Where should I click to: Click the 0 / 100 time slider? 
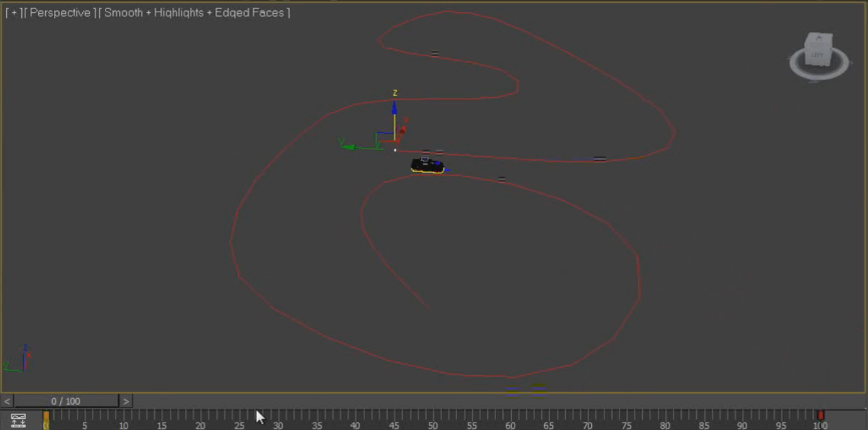pos(66,401)
